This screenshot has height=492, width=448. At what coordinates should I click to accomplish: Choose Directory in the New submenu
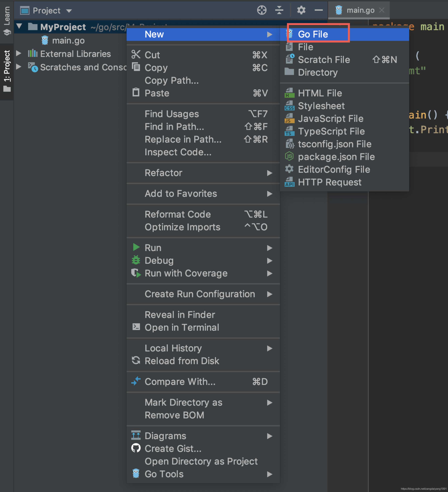318,72
